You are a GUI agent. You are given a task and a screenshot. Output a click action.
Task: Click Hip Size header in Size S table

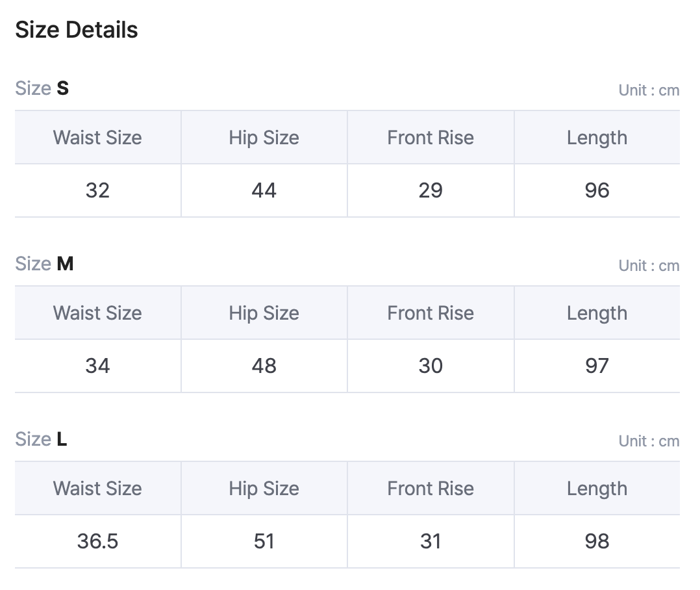pyautogui.click(x=264, y=138)
